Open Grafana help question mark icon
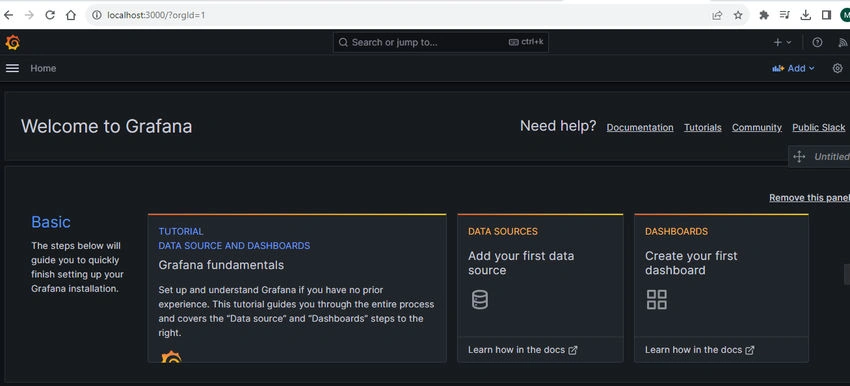 (x=817, y=42)
